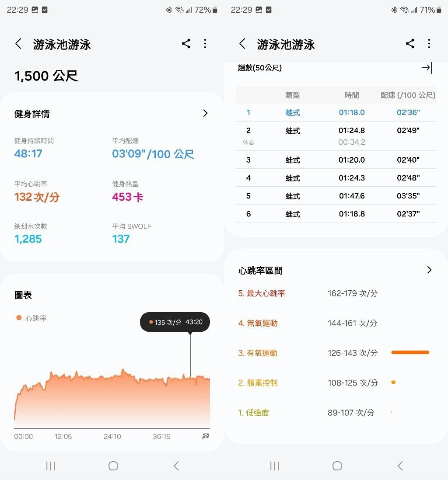Tap share icon in left screen header
The width and height of the screenshot is (448, 480).
pos(186,44)
